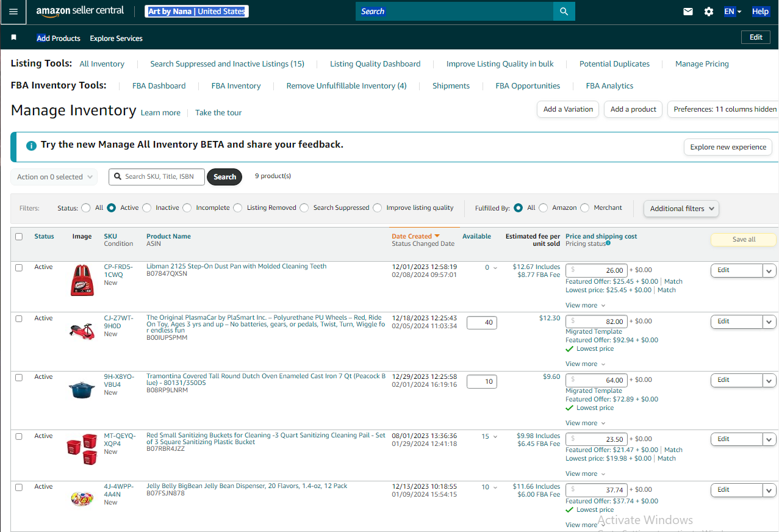Click Explore new experience button
Screen dimensions: 779x532
click(728, 147)
